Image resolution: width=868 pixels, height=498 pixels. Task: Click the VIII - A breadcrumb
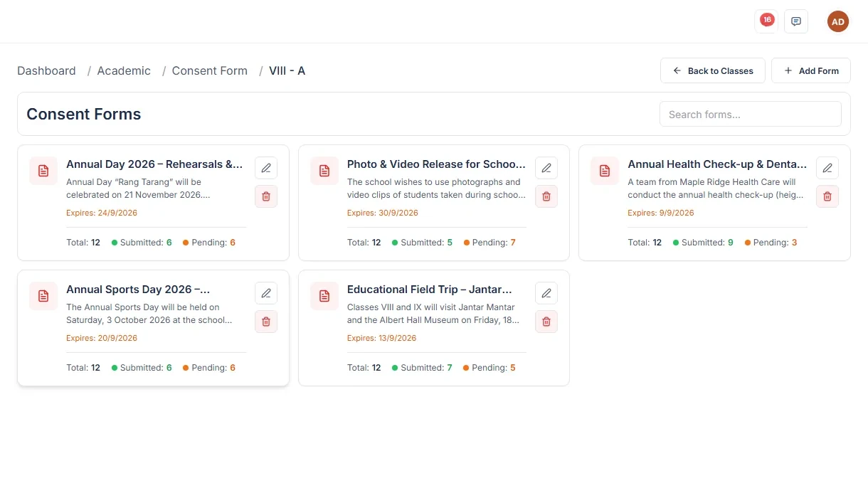pyautogui.click(x=287, y=70)
